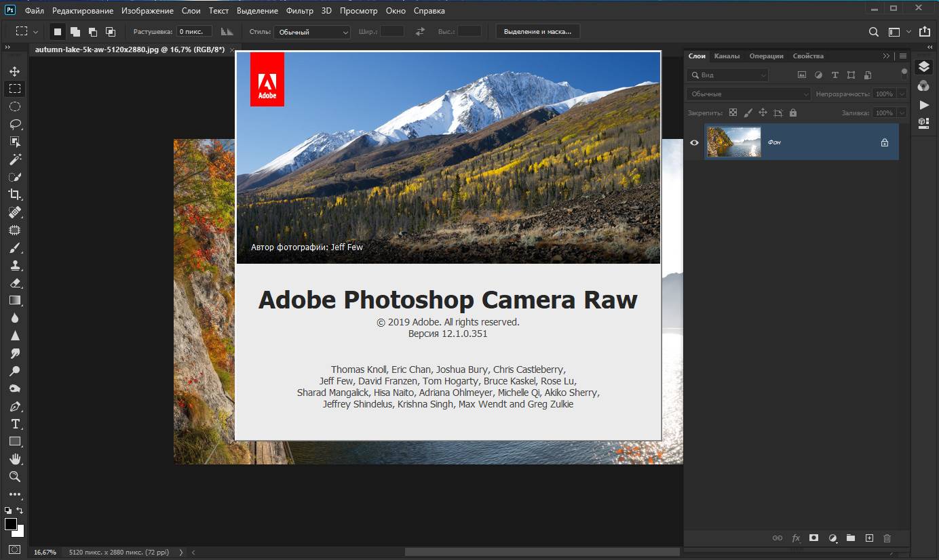Delete layer with trash icon

pyautogui.click(x=887, y=538)
